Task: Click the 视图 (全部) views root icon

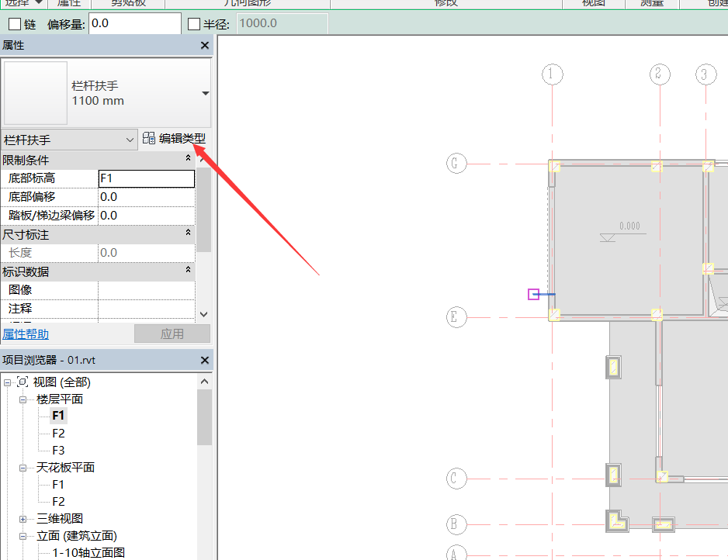Action: [23, 382]
